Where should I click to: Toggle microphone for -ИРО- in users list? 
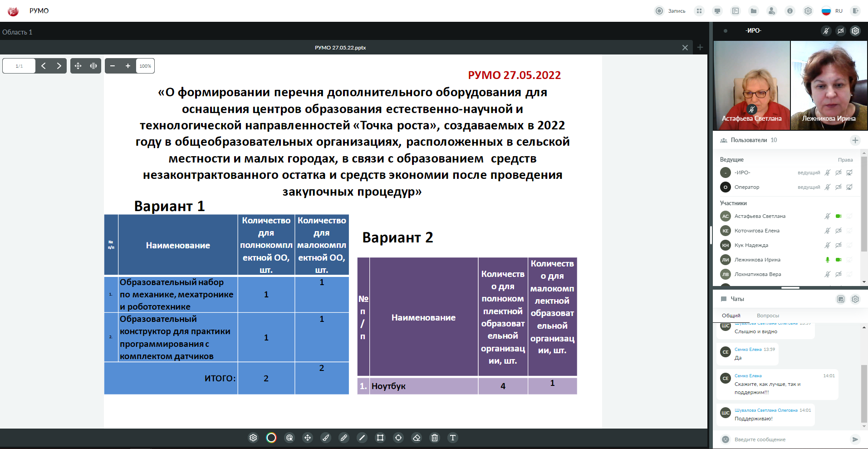[x=828, y=173]
